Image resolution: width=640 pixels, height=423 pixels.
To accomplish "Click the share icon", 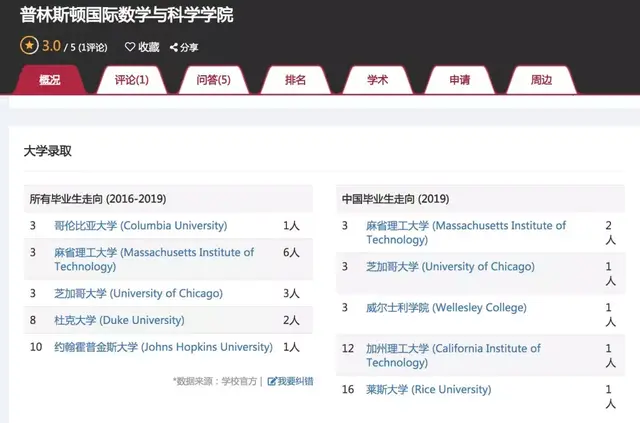I will (x=174, y=47).
